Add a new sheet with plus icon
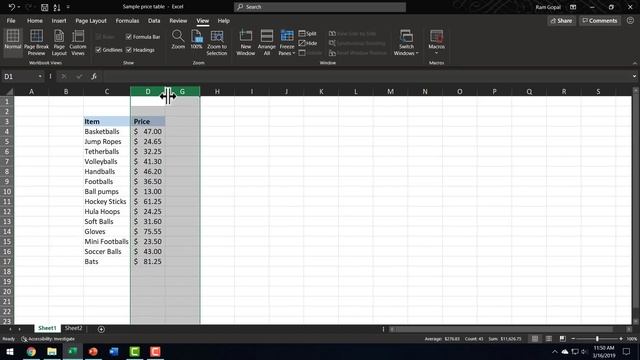The width and height of the screenshot is (640, 360). point(101,329)
